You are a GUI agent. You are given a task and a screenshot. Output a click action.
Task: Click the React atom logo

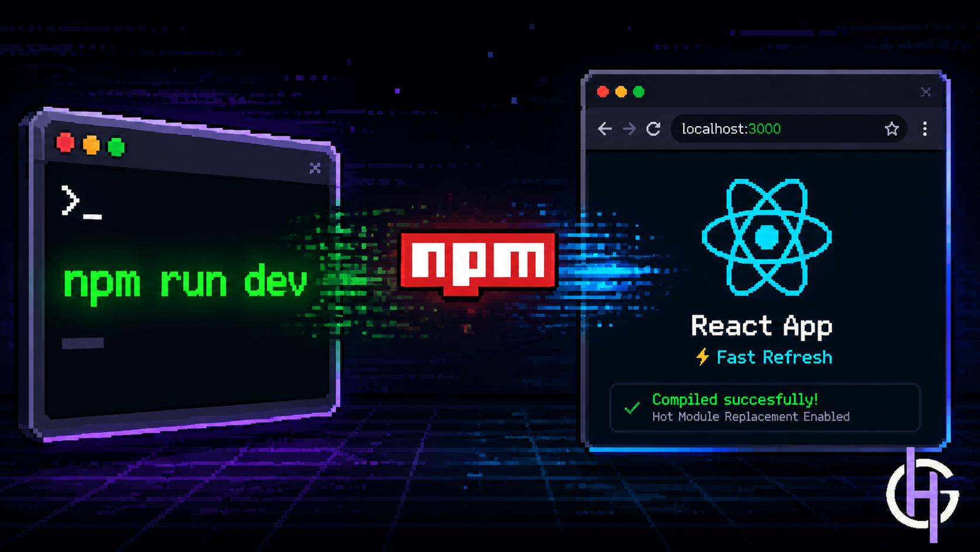pyautogui.click(x=767, y=237)
